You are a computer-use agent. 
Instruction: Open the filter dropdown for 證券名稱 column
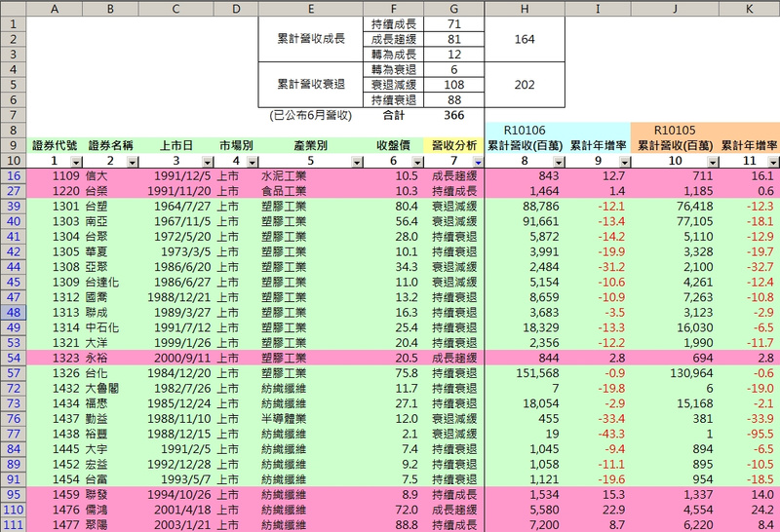(x=133, y=162)
